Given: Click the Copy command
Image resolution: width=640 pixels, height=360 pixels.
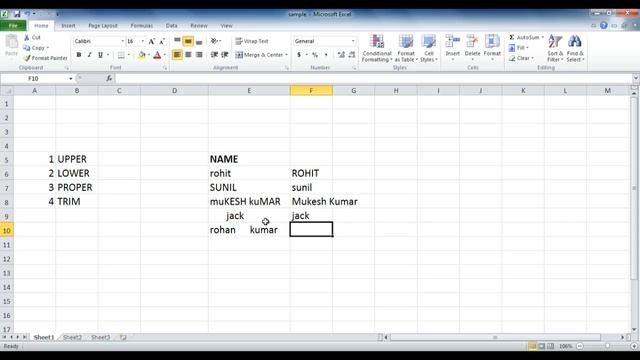Looking at the screenshot, I should (x=36, y=48).
